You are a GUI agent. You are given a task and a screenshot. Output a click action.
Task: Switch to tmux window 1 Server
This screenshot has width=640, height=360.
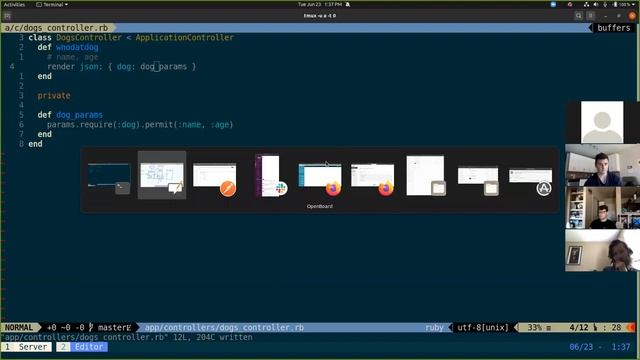(x=26, y=347)
